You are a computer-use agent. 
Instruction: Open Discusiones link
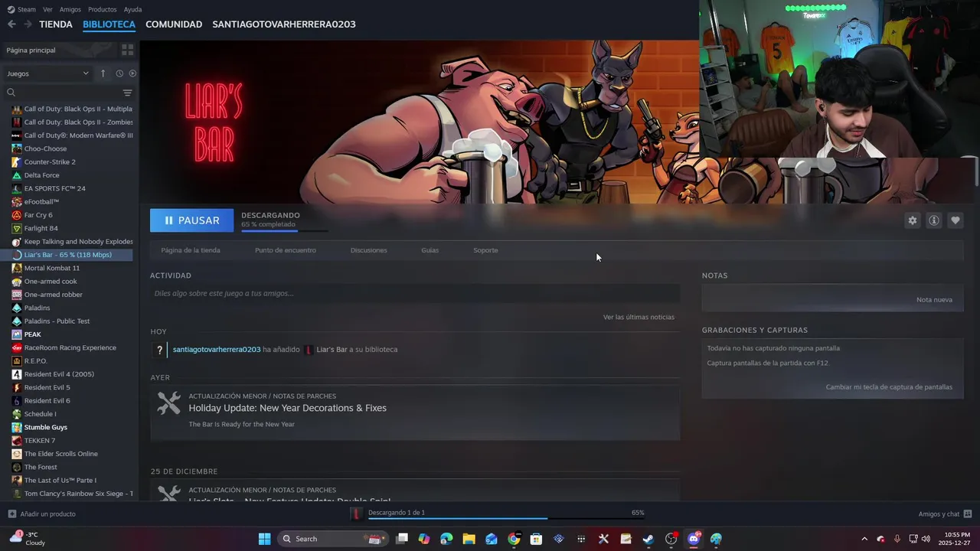[x=369, y=250]
